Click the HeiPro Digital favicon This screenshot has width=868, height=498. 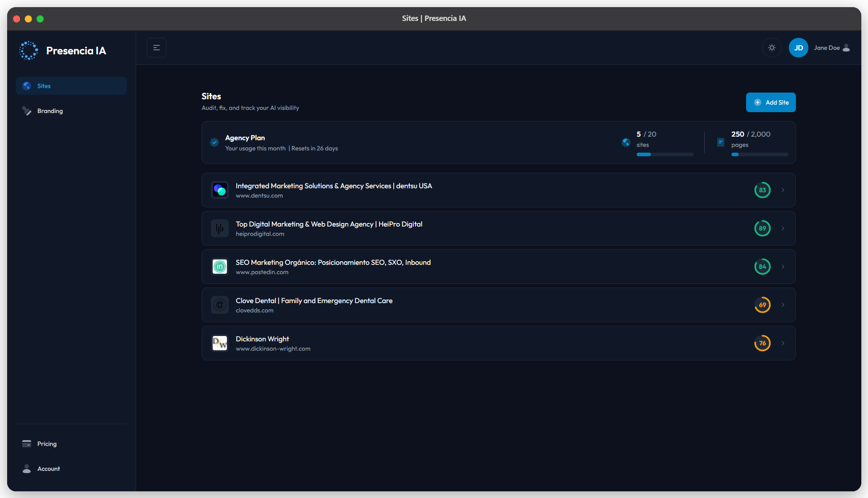tap(220, 228)
